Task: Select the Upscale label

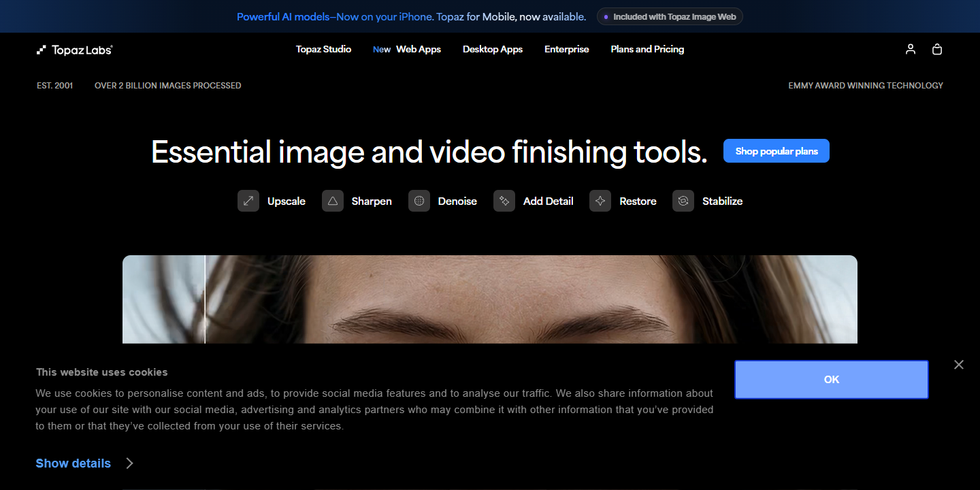Action: 287,201
